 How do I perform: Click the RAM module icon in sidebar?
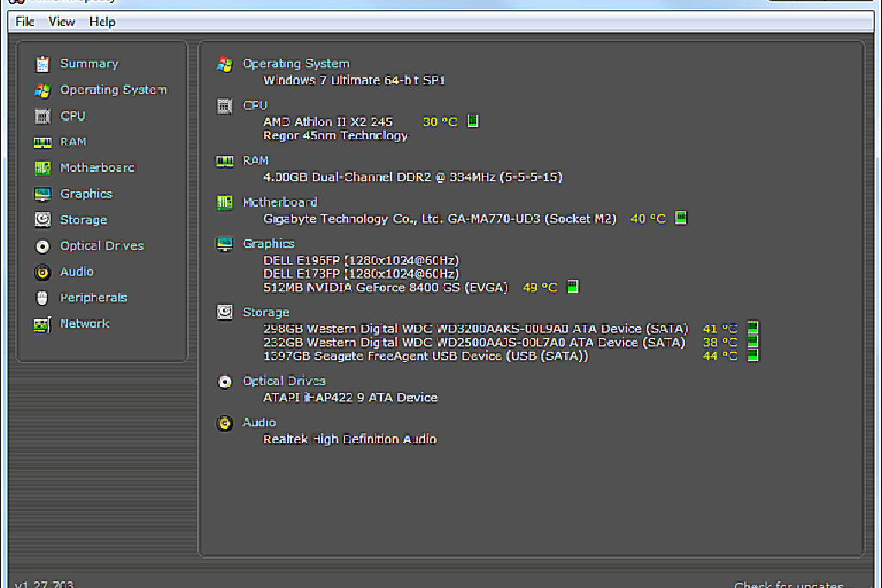click(x=42, y=142)
